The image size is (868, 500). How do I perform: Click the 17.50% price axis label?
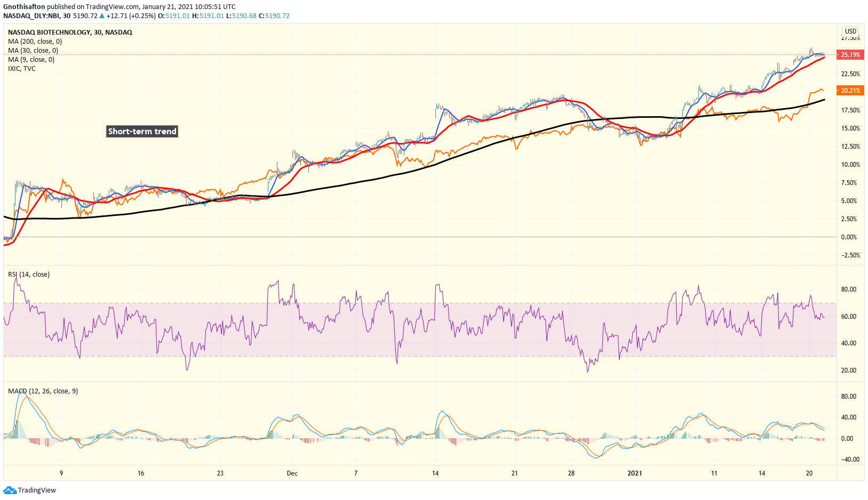click(850, 110)
